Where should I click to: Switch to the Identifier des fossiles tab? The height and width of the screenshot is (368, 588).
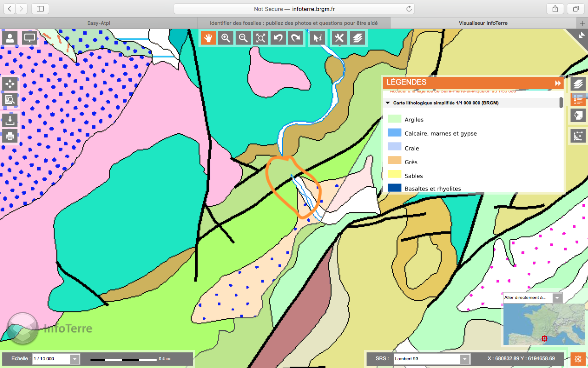294,23
